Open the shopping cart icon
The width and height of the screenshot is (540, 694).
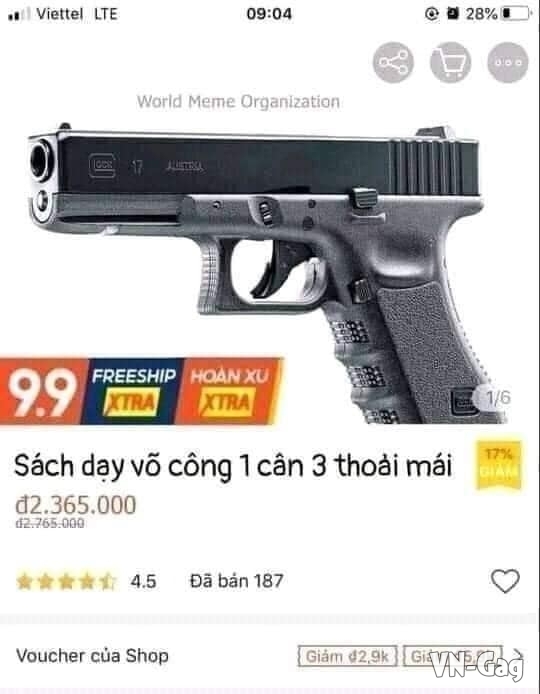tap(450, 62)
